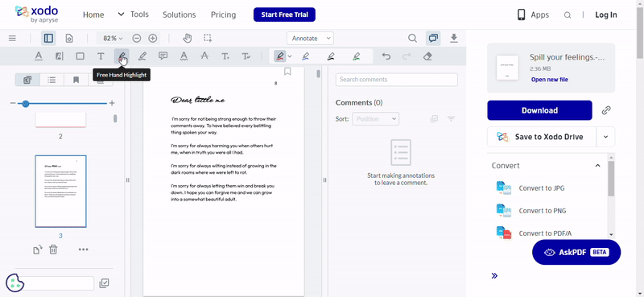Click the download arrow toolbar icon
The width and height of the screenshot is (644, 297).
coord(453,38)
